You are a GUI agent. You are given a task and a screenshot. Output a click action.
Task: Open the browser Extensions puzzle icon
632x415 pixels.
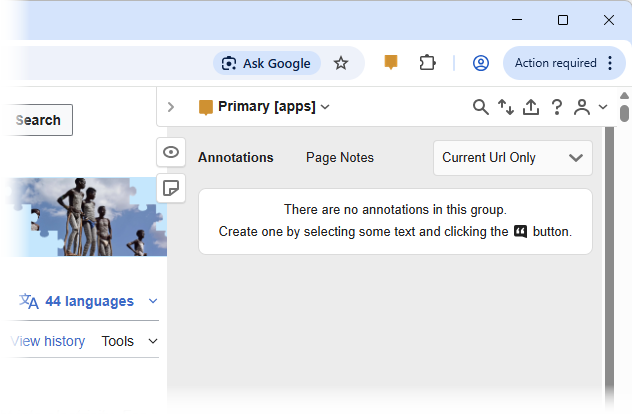click(427, 63)
